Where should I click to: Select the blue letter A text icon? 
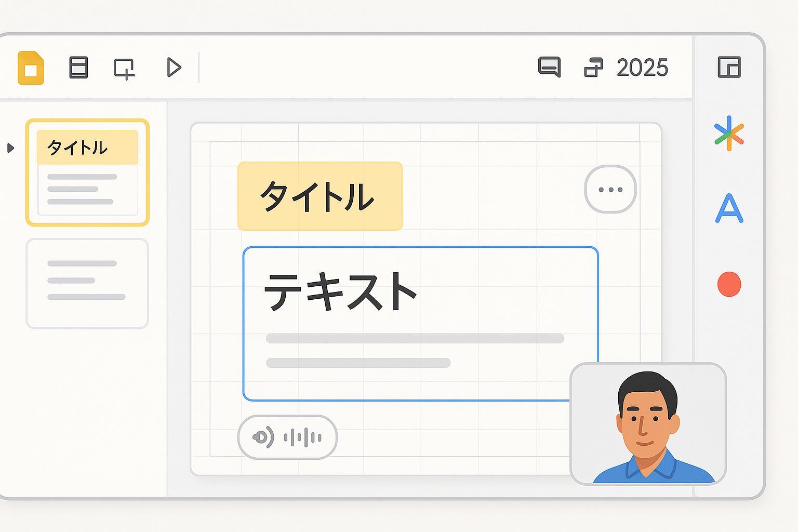point(729,208)
